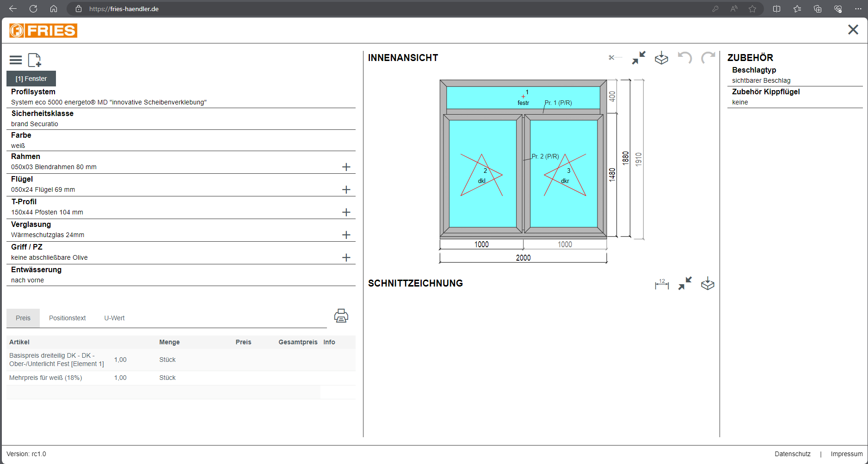Select the fixed top light pane 1
This screenshot has width=868, height=464.
523,98
